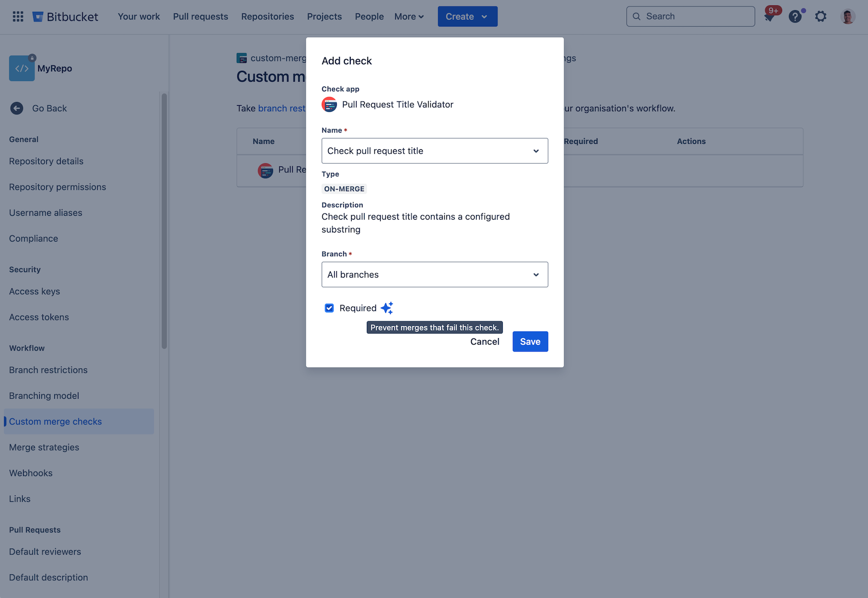Uncheck the Required checkbox
Viewport: 868px width, 598px height.
click(329, 308)
